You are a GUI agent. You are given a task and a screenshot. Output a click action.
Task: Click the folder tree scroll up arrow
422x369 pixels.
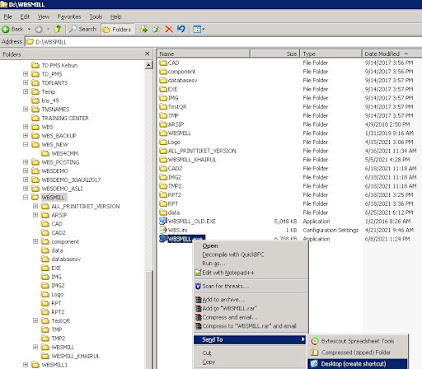point(149,65)
